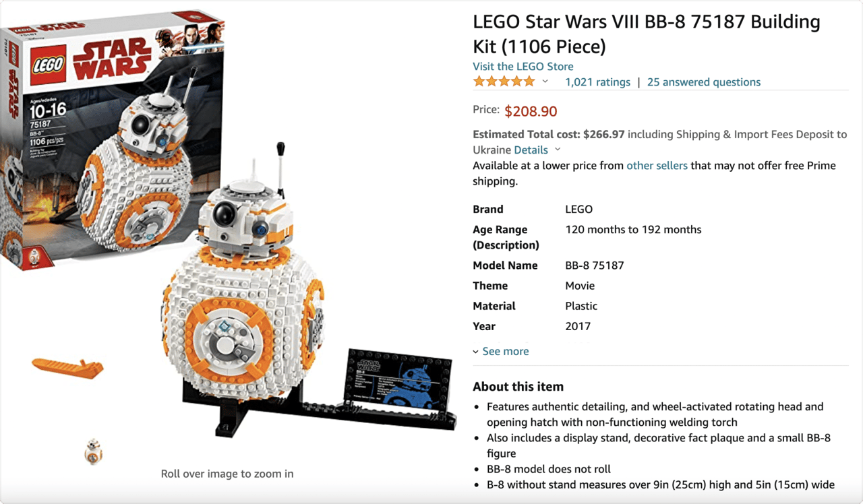Expand the Details shipping cost dropdown
The height and width of the screenshot is (504, 863).
click(537, 150)
